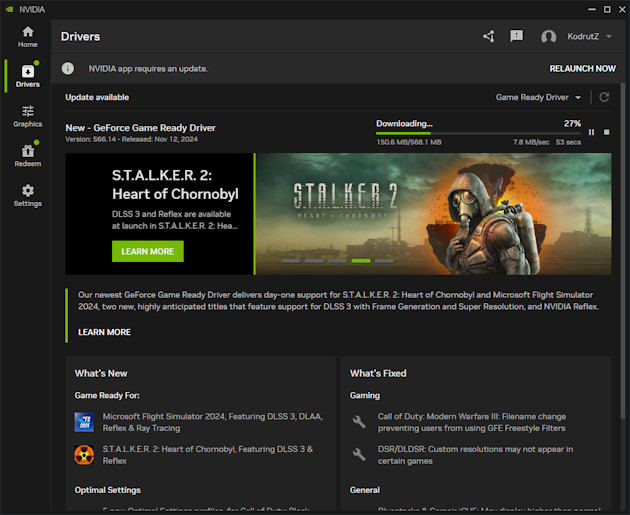Open the Game Ready Driver type dropdown

(538, 97)
